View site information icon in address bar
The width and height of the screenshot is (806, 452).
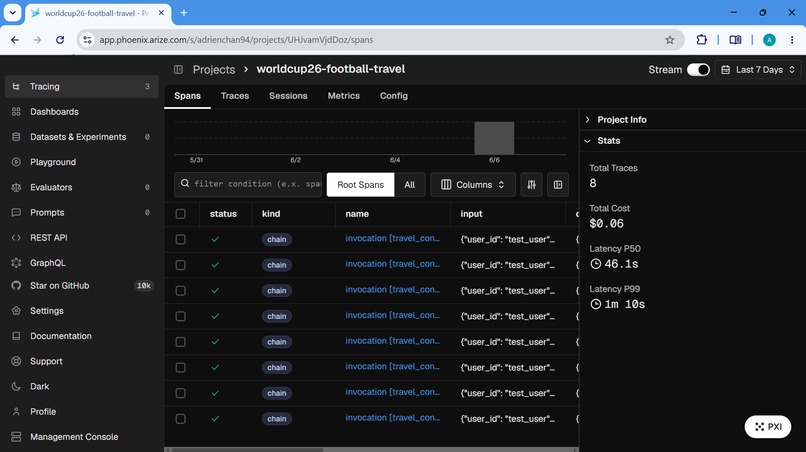[87, 40]
